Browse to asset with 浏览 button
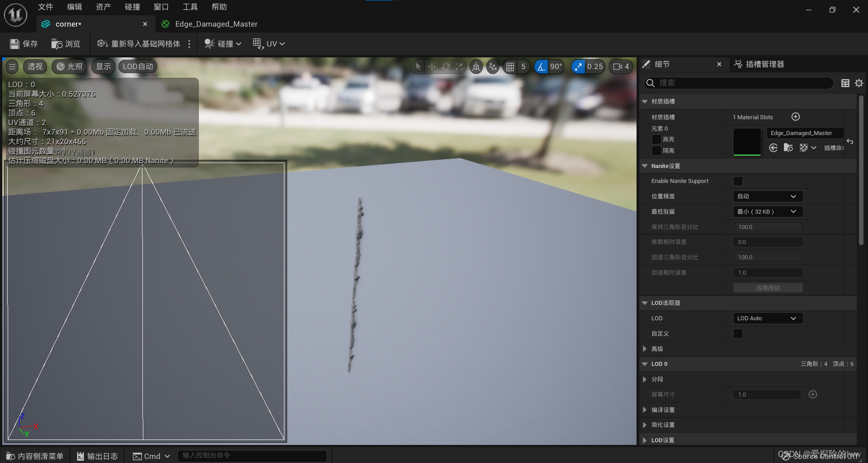The width and height of the screenshot is (868, 463). [66, 44]
